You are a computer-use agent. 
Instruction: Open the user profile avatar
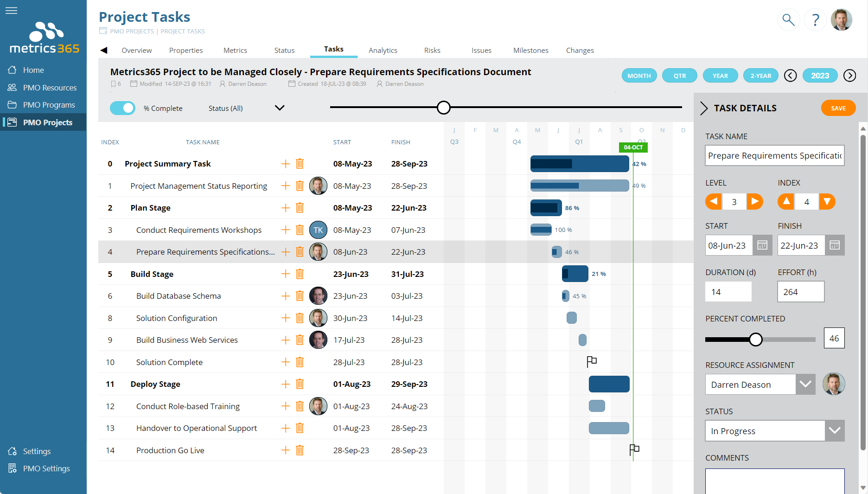(x=842, y=20)
